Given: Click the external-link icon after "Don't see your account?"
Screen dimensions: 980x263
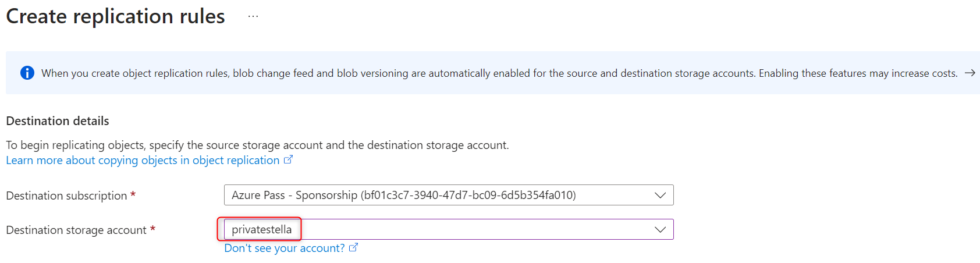Looking at the screenshot, I should [x=353, y=248].
